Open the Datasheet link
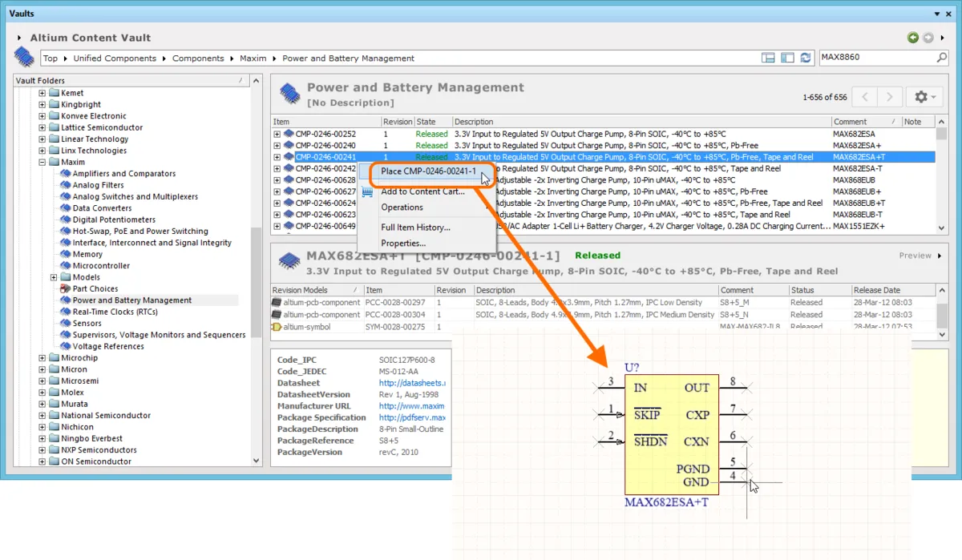 411,383
